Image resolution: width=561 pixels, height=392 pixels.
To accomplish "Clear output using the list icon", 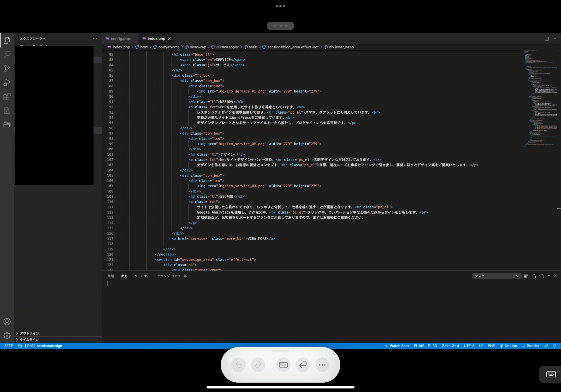I will 526,276.
